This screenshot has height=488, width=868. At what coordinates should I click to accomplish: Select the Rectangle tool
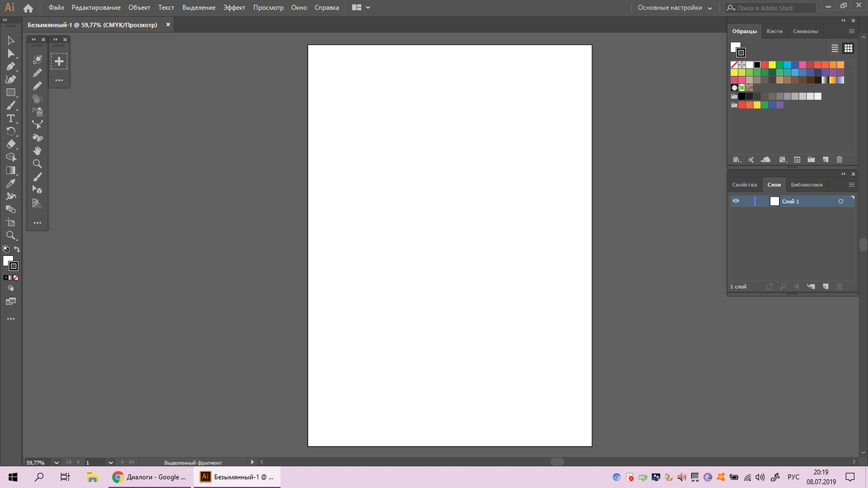pyautogui.click(x=11, y=93)
